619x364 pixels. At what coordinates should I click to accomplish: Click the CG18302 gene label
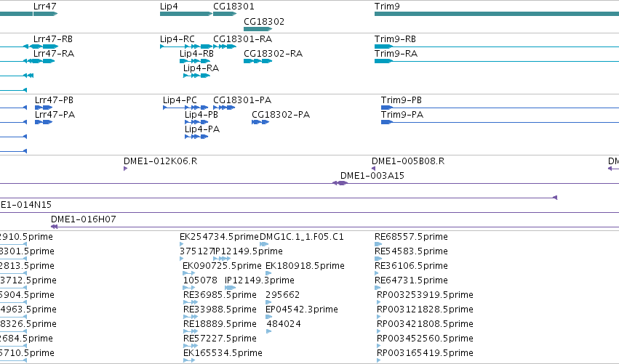[264, 21]
